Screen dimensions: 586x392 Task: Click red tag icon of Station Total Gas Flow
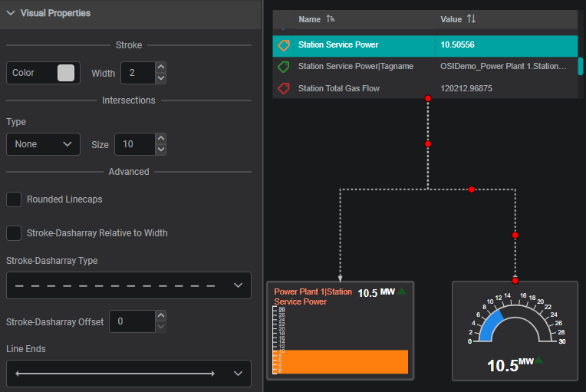pyautogui.click(x=284, y=88)
